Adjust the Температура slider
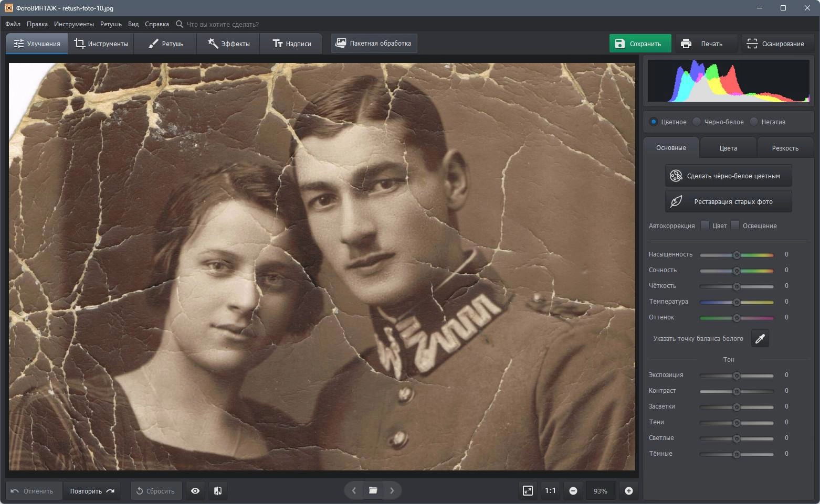Image resolution: width=820 pixels, height=504 pixels. 737,302
